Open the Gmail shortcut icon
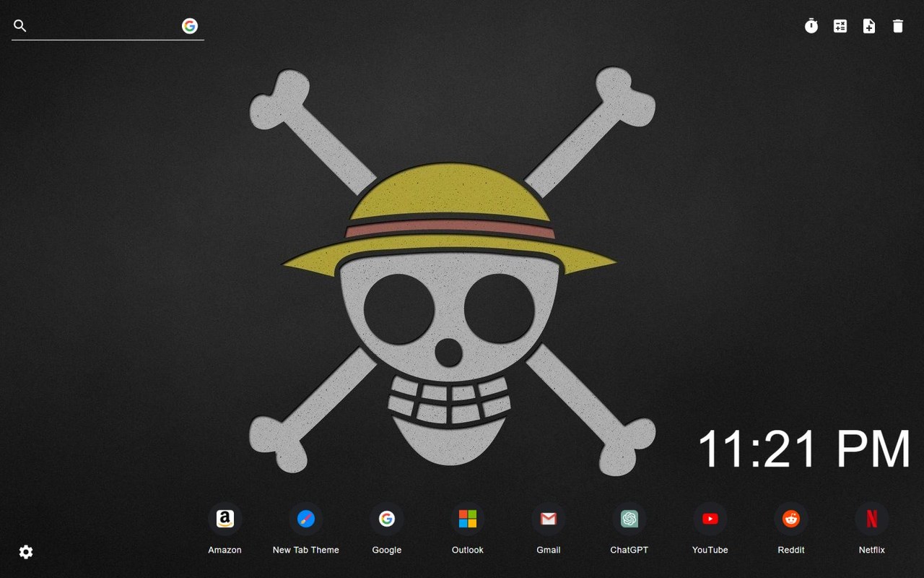The height and width of the screenshot is (578, 924). click(x=549, y=519)
